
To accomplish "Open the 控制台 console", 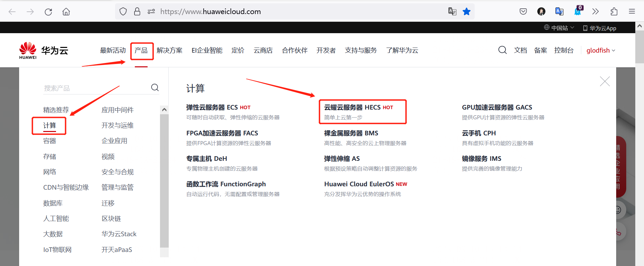I will (x=564, y=51).
